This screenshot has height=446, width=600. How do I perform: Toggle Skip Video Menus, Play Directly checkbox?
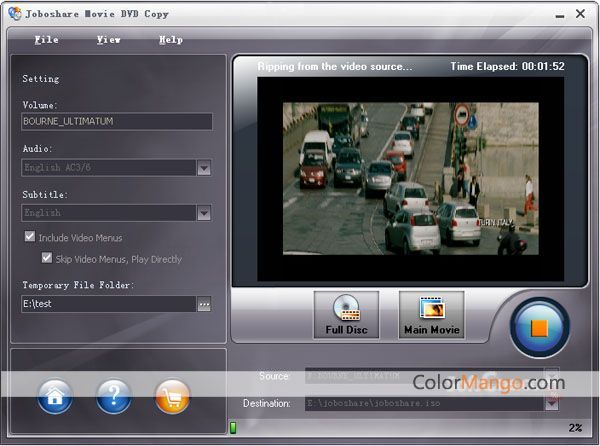pos(47,258)
